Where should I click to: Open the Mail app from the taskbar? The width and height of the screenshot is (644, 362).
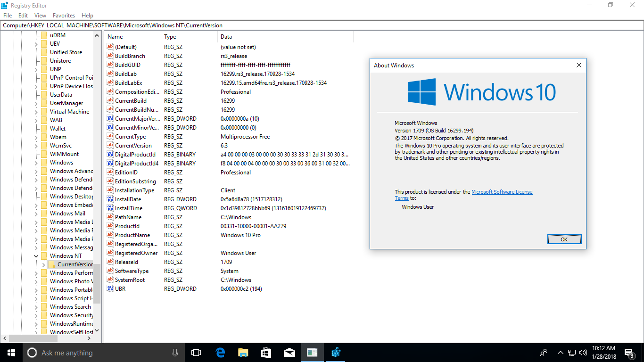pos(289,352)
